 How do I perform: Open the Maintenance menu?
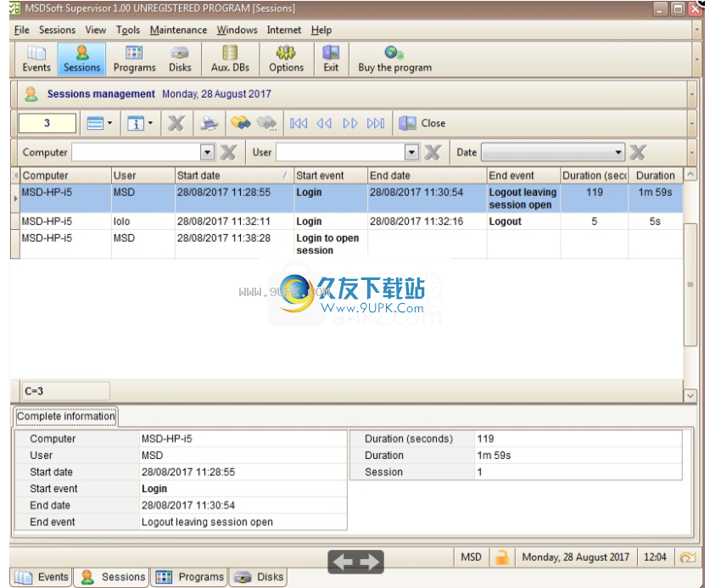(x=178, y=30)
